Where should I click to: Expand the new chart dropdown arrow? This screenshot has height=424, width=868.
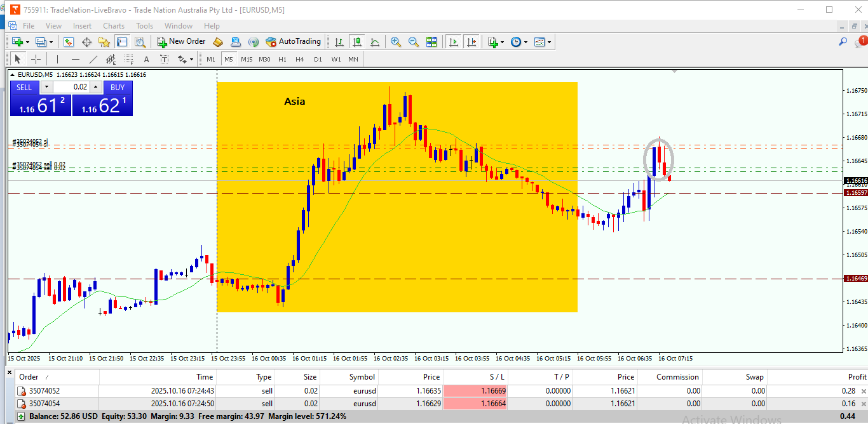point(27,42)
